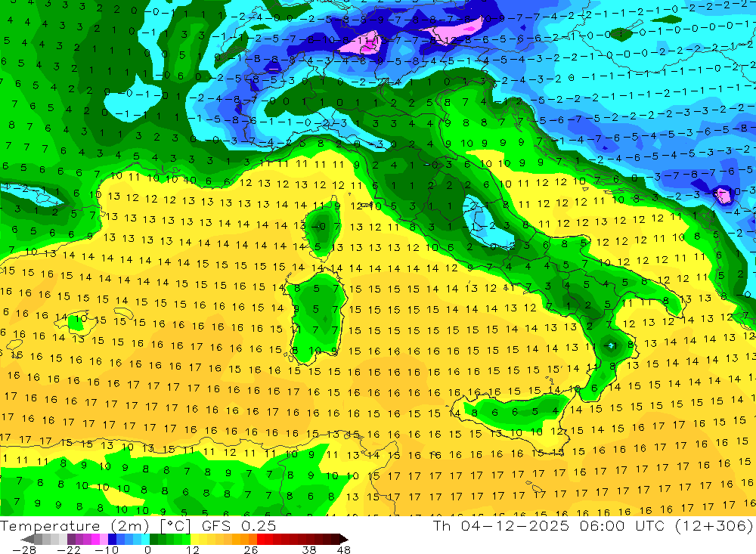Click the gray left arrow end of the color scale
The image size is (756, 554).
click(27, 539)
